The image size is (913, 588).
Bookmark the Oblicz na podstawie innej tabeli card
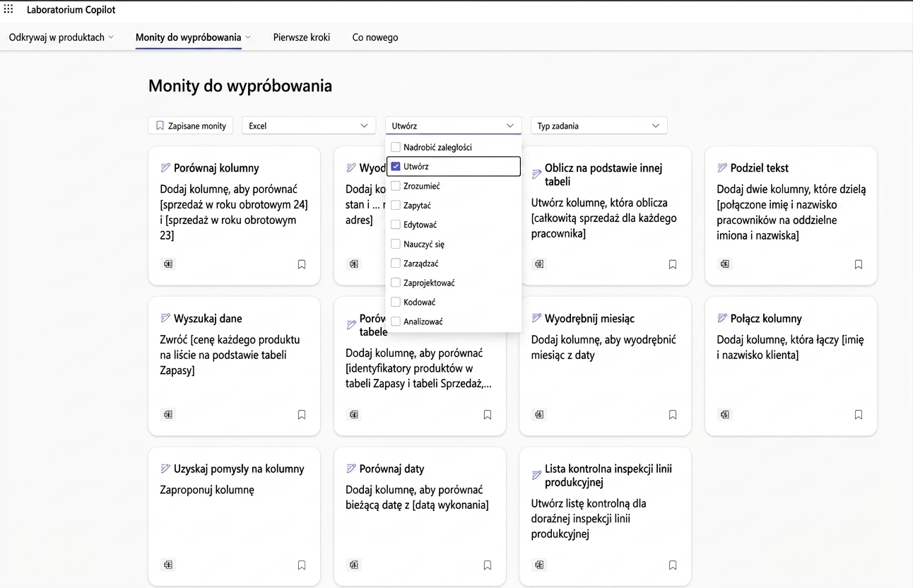[x=673, y=264]
